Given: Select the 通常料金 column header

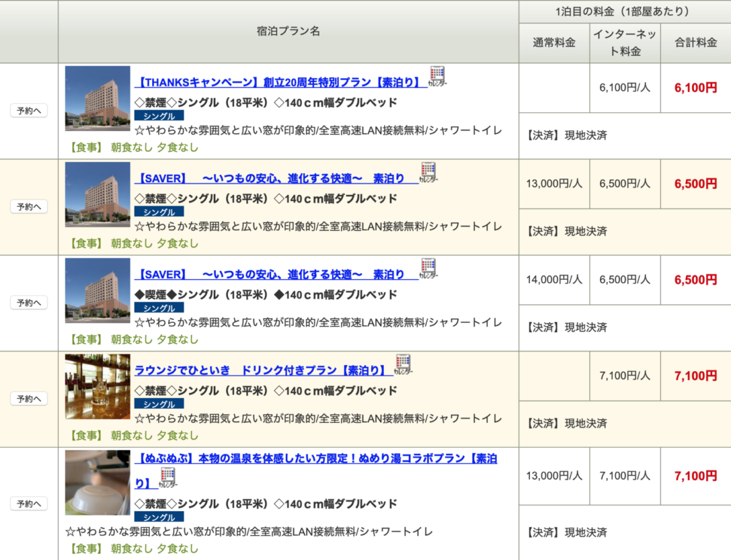Looking at the screenshot, I should pos(554,43).
